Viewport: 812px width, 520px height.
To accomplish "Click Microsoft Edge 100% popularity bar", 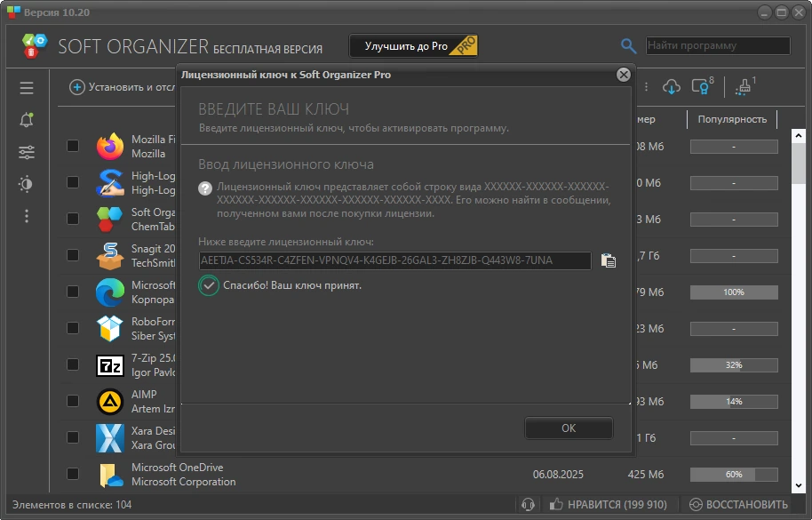I will (x=734, y=292).
